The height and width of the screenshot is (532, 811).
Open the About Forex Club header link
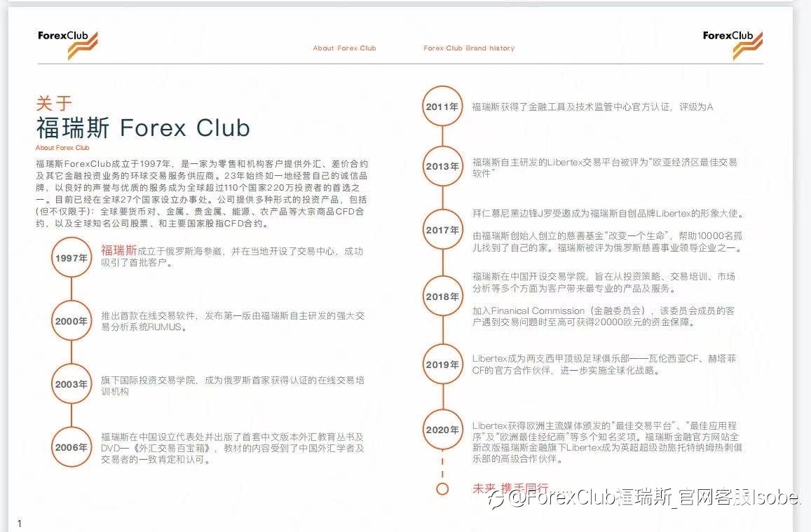[344, 48]
